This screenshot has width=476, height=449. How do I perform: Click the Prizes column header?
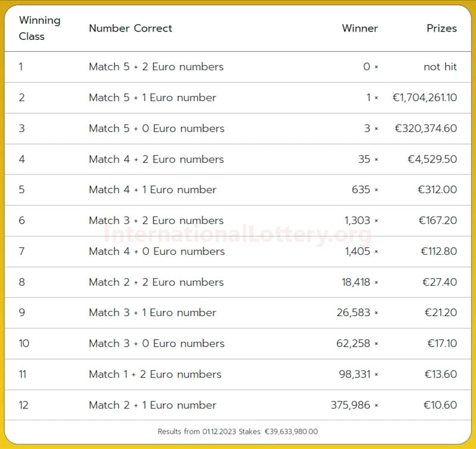click(441, 28)
